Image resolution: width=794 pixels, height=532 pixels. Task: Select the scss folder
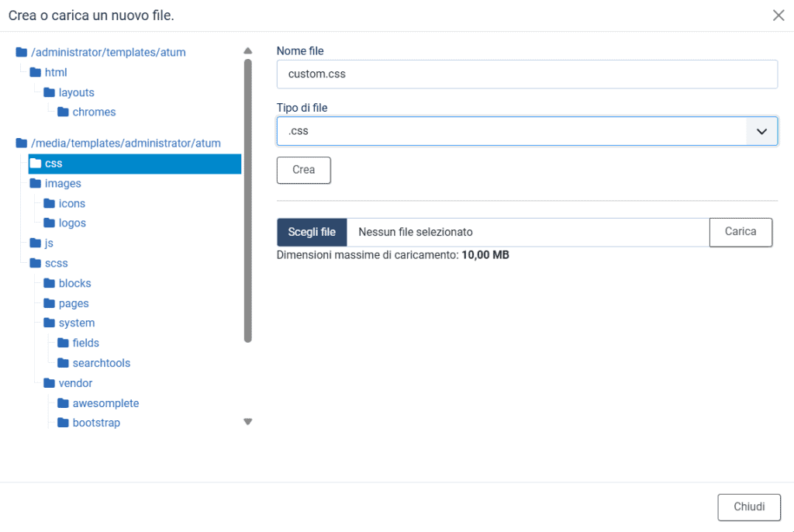click(x=56, y=264)
